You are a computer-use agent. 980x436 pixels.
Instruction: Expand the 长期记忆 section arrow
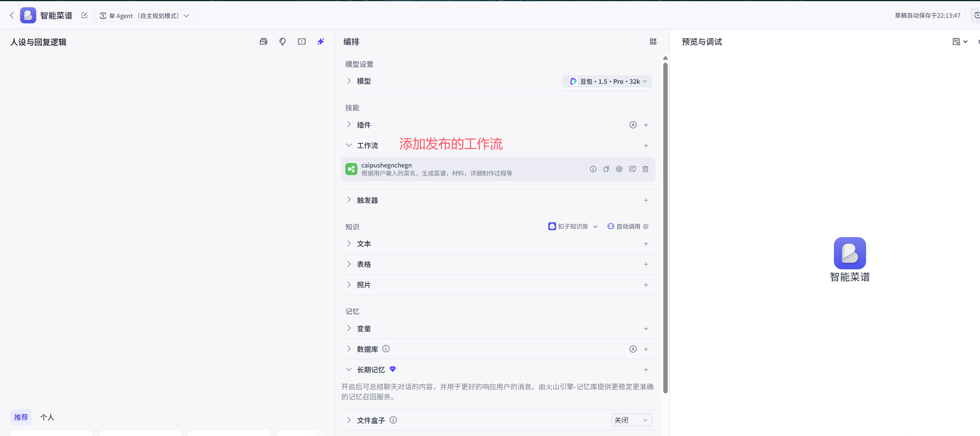pyautogui.click(x=349, y=370)
